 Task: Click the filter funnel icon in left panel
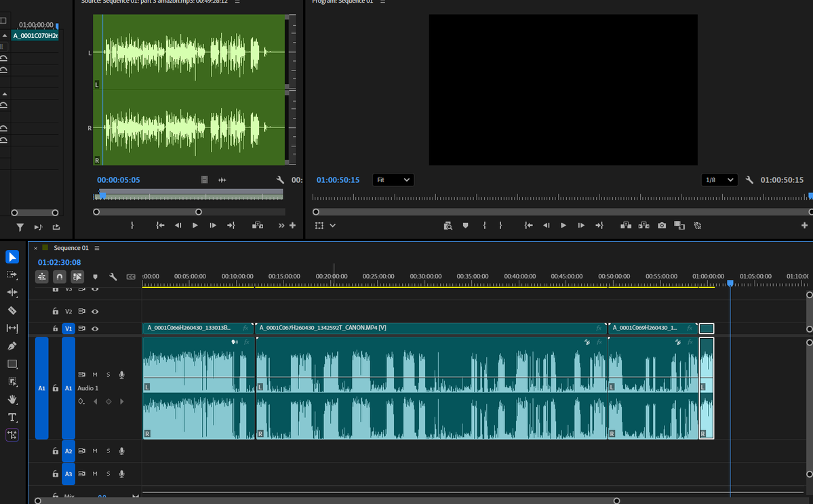click(20, 227)
